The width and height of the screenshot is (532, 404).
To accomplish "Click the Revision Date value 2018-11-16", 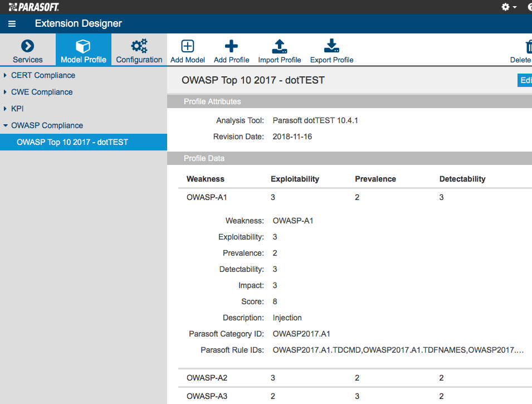I will coord(292,137).
